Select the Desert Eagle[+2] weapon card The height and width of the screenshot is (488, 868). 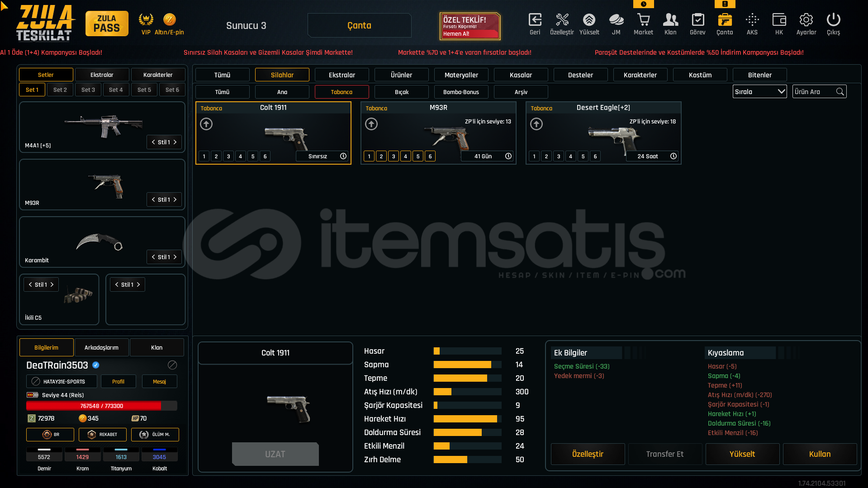point(603,133)
